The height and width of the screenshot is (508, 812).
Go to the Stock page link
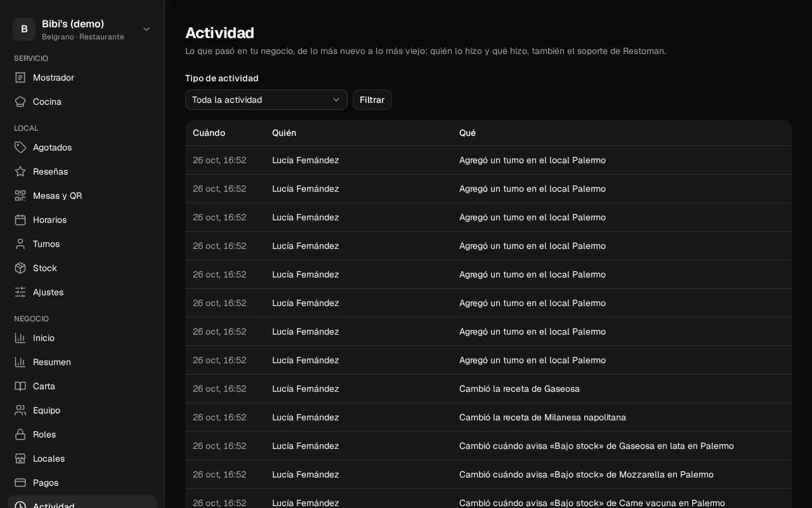tap(82, 268)
